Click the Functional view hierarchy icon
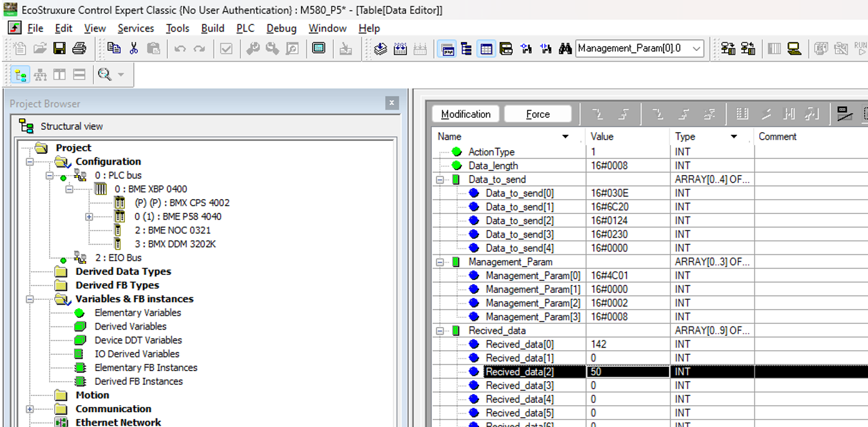Viewport: 868px width, 427px height. [40, 75]
